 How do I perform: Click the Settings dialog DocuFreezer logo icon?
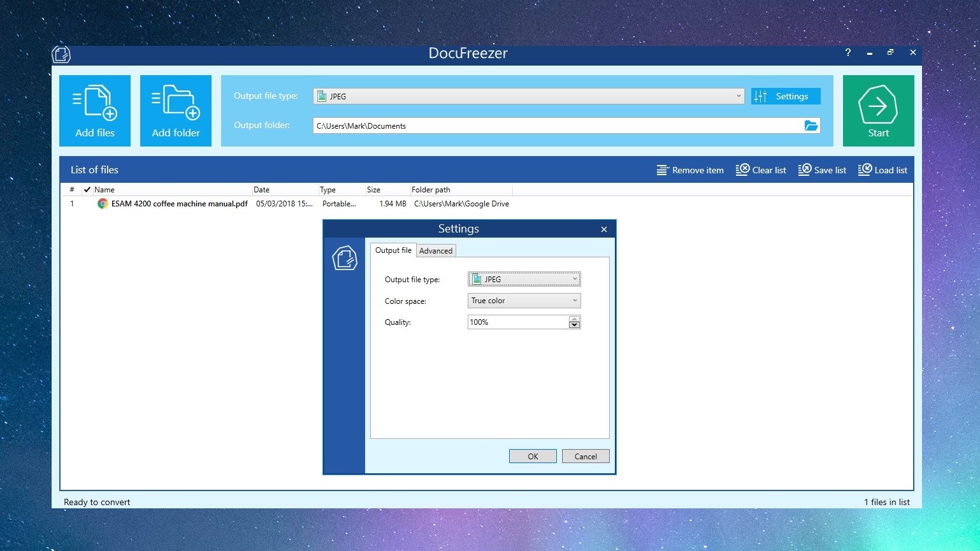click(x=345, y=258)
